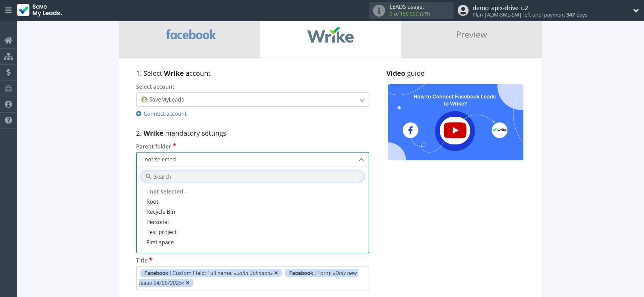Collapse the Parent folder dropdown
This screenshot has width=644, height=297.
(361, 159)
